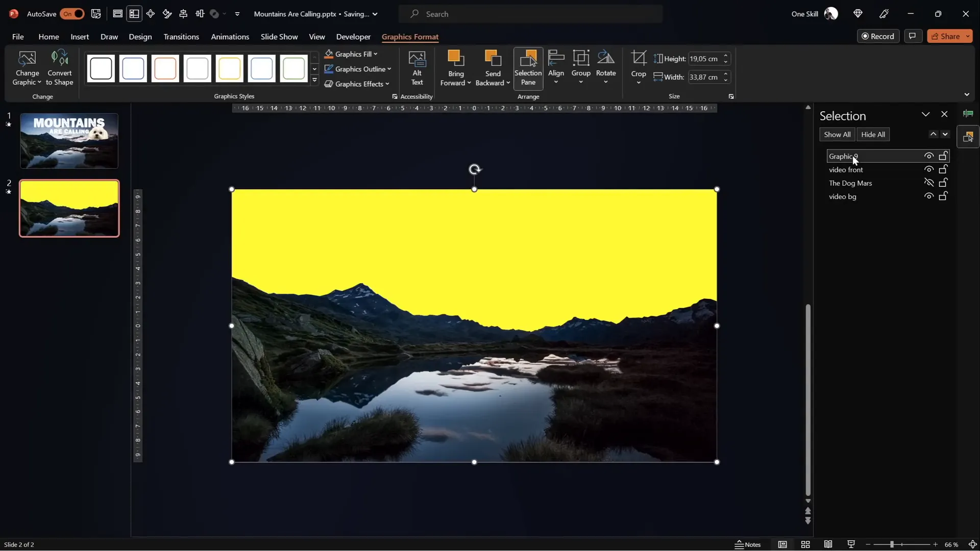Screen dimensions: 980x551
Task: Click the side panel Selection pane icon
Action: tap(968, 137)
